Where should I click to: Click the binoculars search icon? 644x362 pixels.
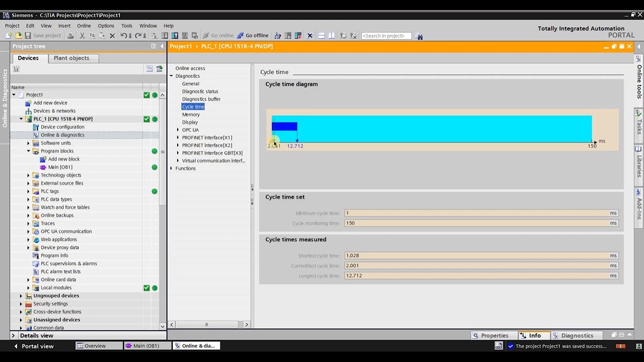419,36
